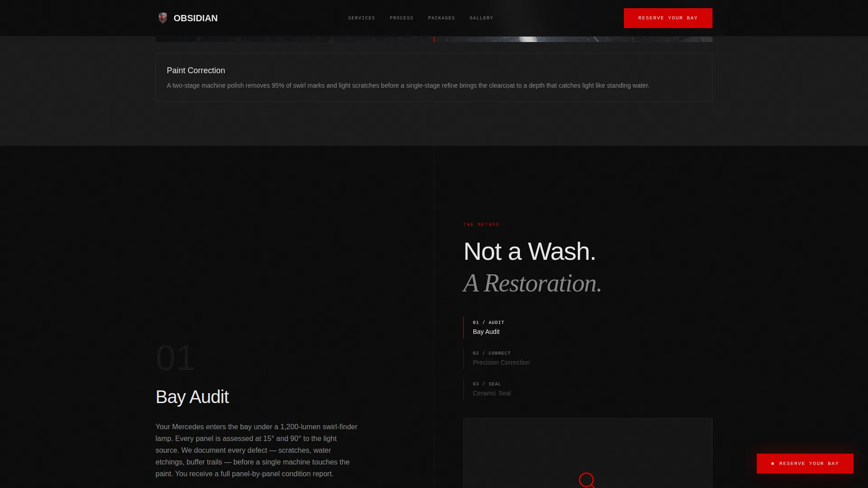Click the comparison image strip under header

(434, 39)
